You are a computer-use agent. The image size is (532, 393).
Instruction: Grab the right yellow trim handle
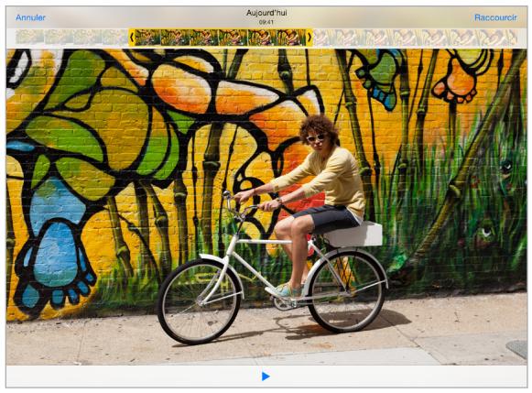coord(309,38)
